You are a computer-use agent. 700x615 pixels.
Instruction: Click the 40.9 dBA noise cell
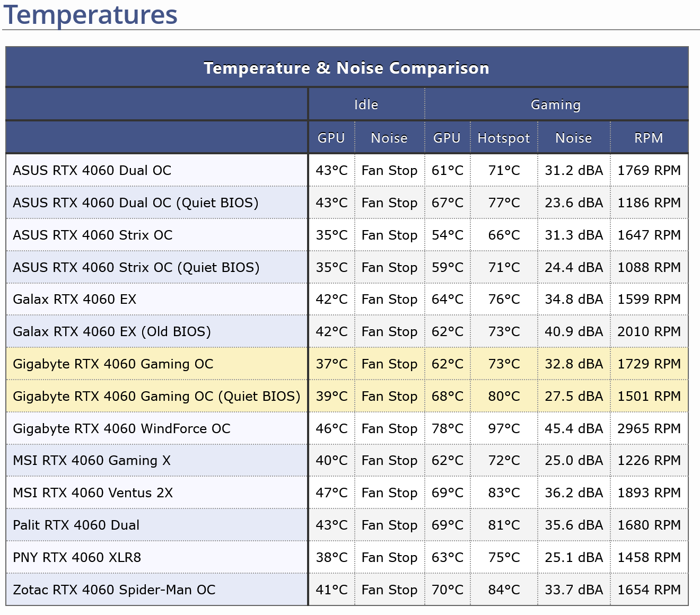click(574, 331)
